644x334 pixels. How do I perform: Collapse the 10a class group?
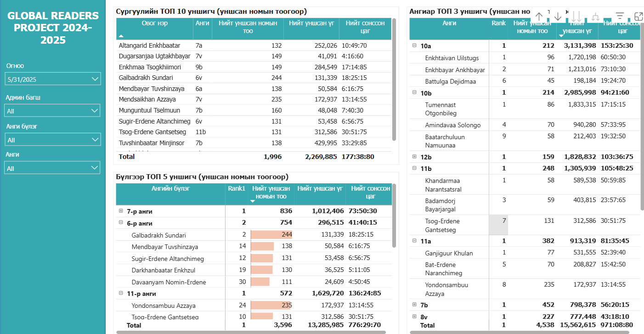pyautogui.click(x=415, y=45)
